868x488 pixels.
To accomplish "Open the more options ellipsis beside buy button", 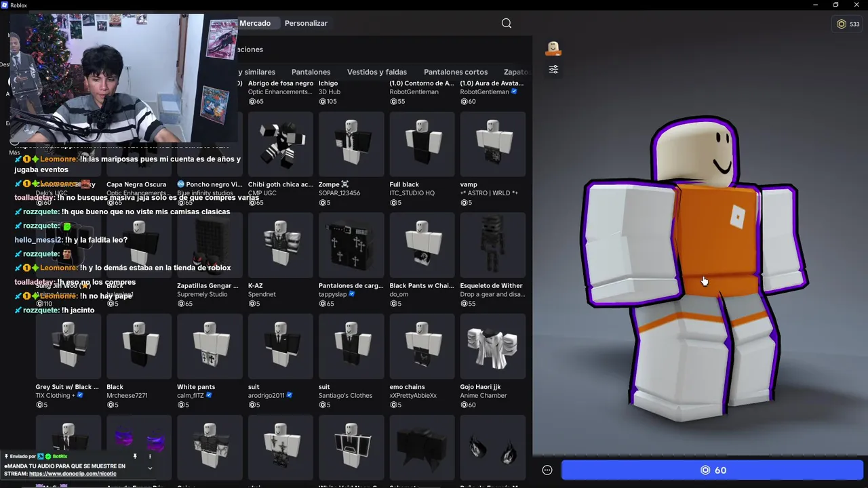I will pos(547,470).
